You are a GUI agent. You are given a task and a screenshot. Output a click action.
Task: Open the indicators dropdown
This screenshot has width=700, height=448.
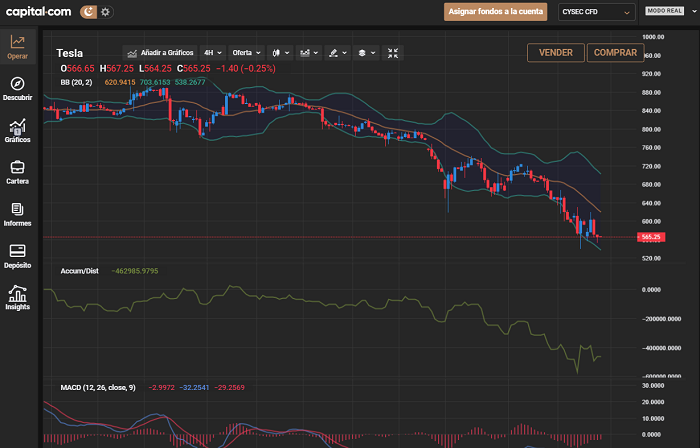tap(308, 53)
